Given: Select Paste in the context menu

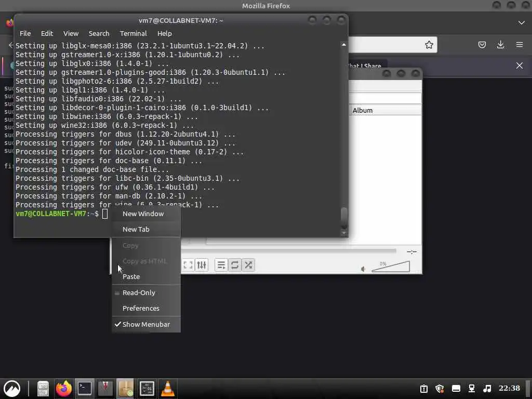Looking at the screenshot, I should tap(146, 276).
